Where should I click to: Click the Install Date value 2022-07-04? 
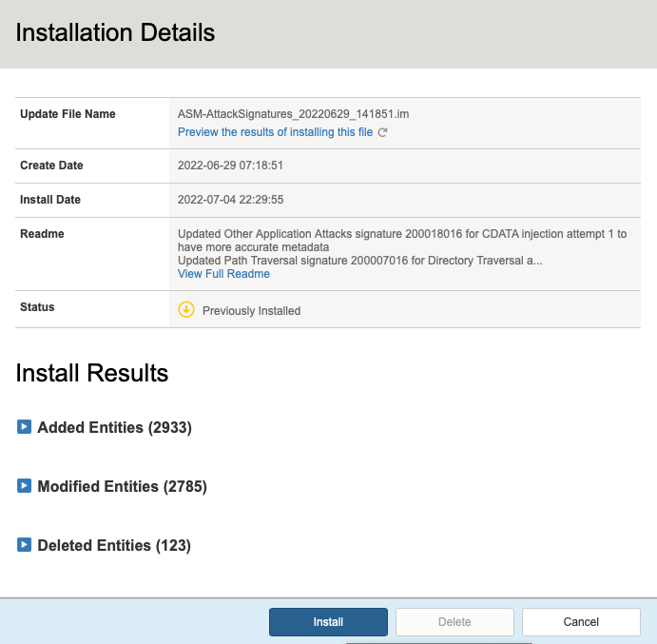[230, 200]
